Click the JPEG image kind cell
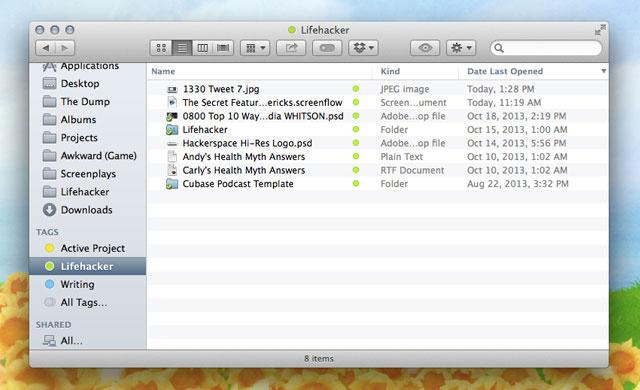This screenshot has width=640, height=390. click(404, 89)
